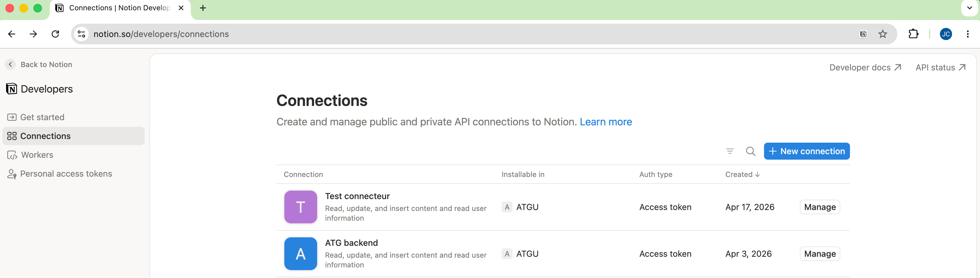
Task: Follow the Learn more link
Action: point(606,122)
